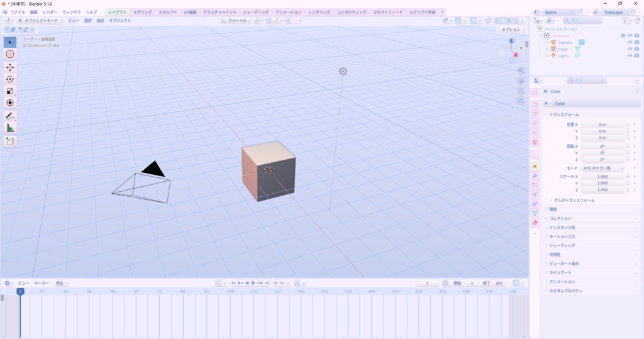This screenshot has height=339, width=644.
Task: Hide Collection using its eye icon
Action: point(630,36)
